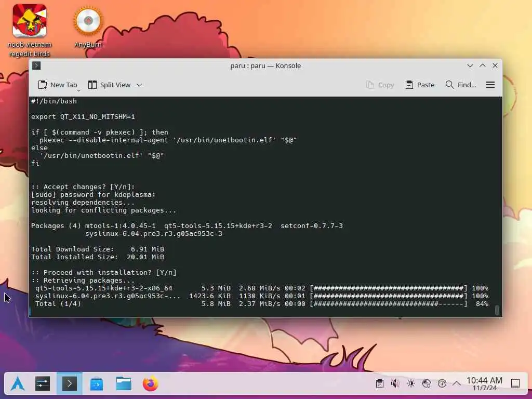Viewport: 532px width, 399px height.
Task: Click the '[sudo] password for kdeplasma:' line
Action: pos(94,195)
